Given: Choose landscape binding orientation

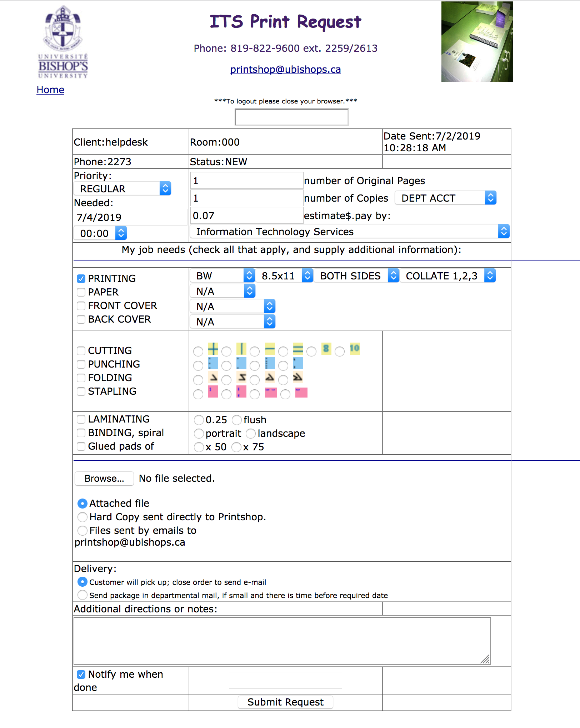Looking at the screenshot, I should [251, 434].
